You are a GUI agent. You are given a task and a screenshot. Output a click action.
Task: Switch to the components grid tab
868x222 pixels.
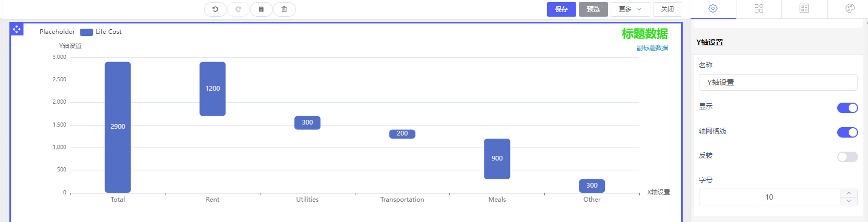[759, 8]
